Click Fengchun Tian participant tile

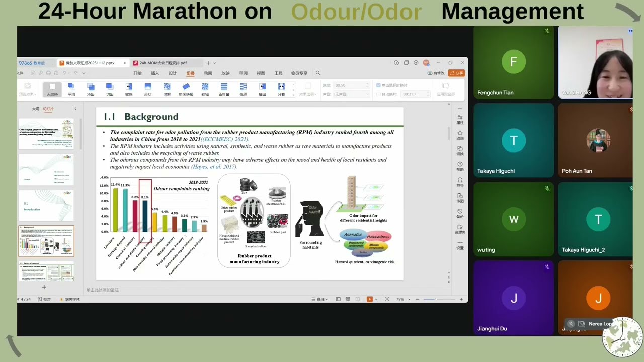[514, 62]
